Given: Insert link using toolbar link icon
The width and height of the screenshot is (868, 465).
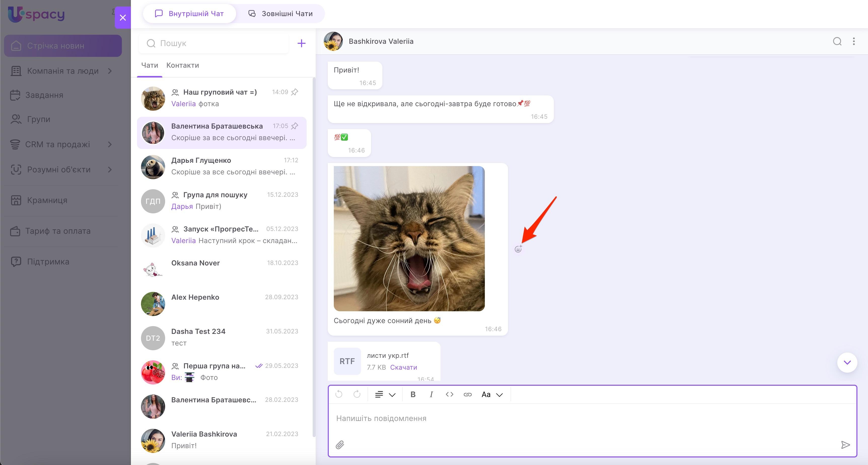Looking at the screenshot, I should (x=467, y=394).
